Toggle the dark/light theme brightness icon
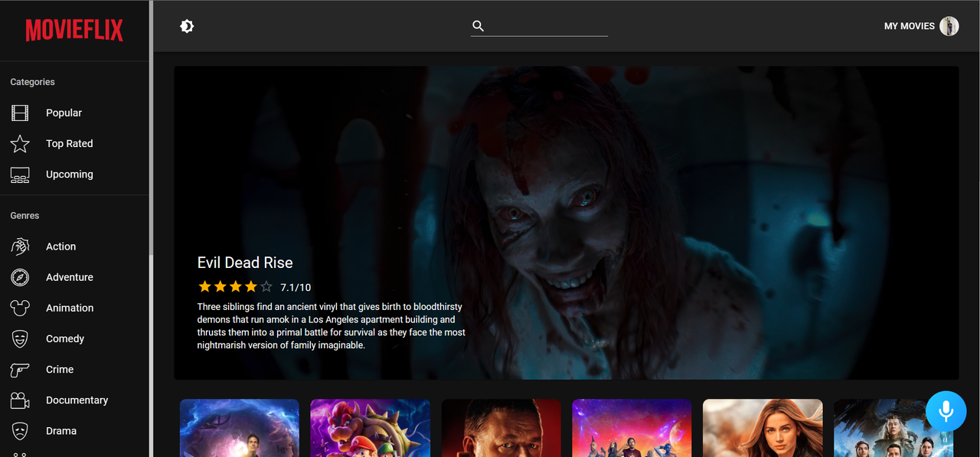The height and width of the screenshot is (457, 980). click(x=187, y=26)
